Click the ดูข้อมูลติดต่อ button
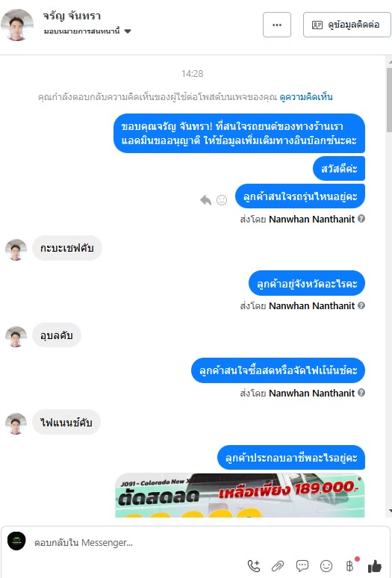Screen dimensions: 392x578 pos(346,25)
